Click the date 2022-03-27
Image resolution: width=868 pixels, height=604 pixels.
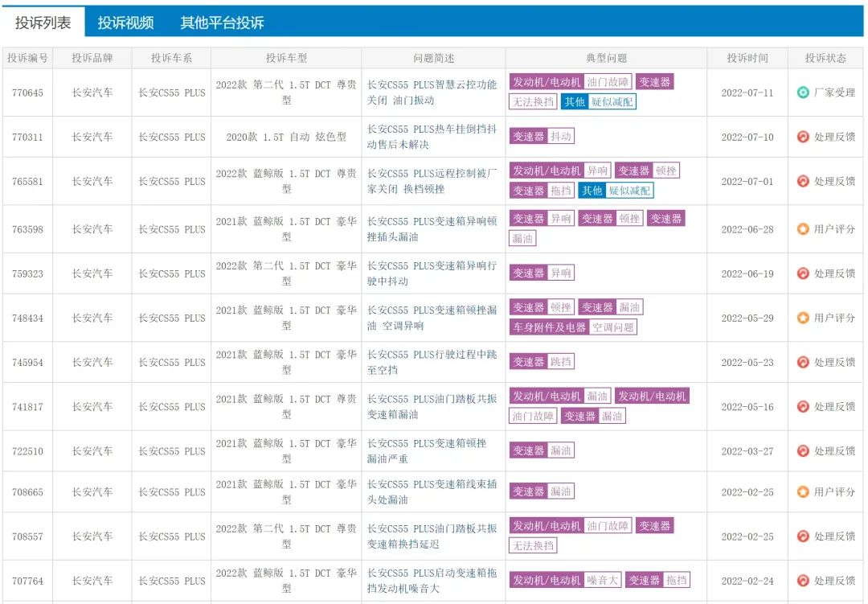(747, 450)
